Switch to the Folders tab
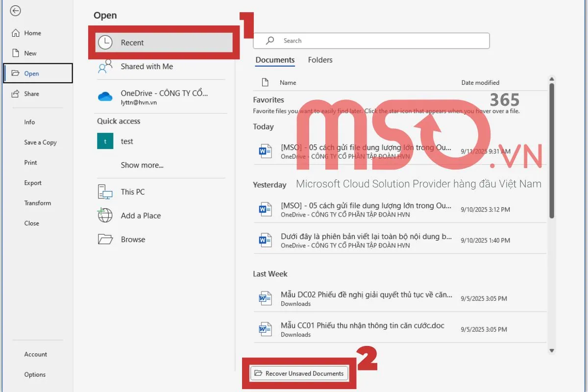Screen dimensions: 588x392 [x=320, y=60]
